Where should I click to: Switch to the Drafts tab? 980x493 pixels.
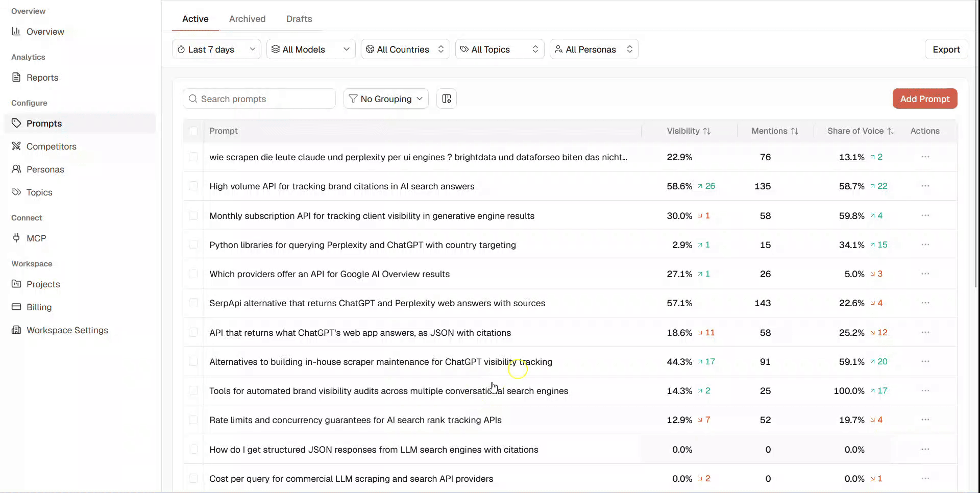299,19
